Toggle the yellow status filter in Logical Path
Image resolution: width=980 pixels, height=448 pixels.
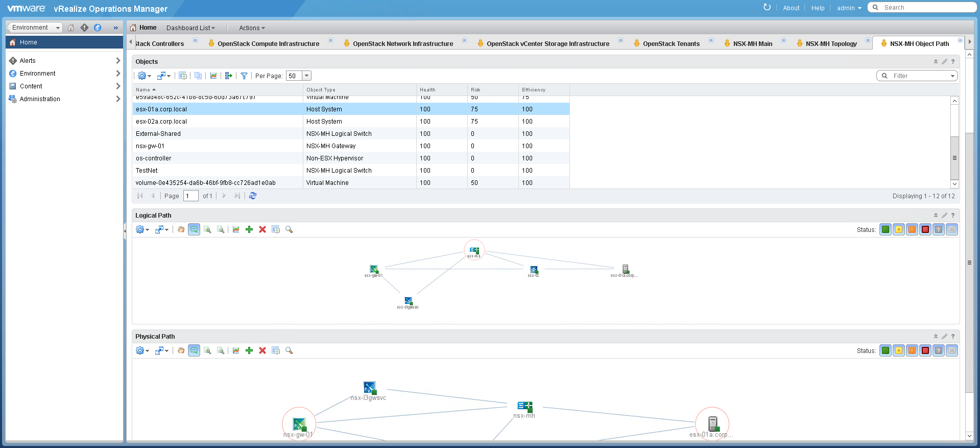(x=899, y=230)
